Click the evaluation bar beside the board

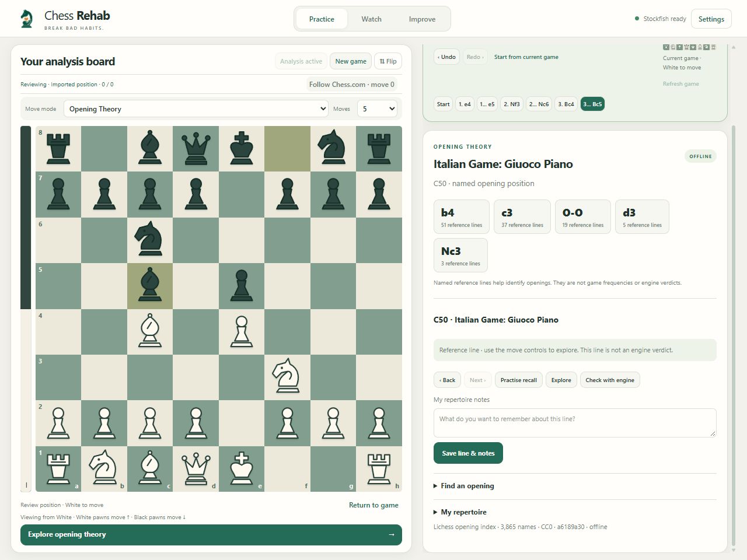coord(26,309)
